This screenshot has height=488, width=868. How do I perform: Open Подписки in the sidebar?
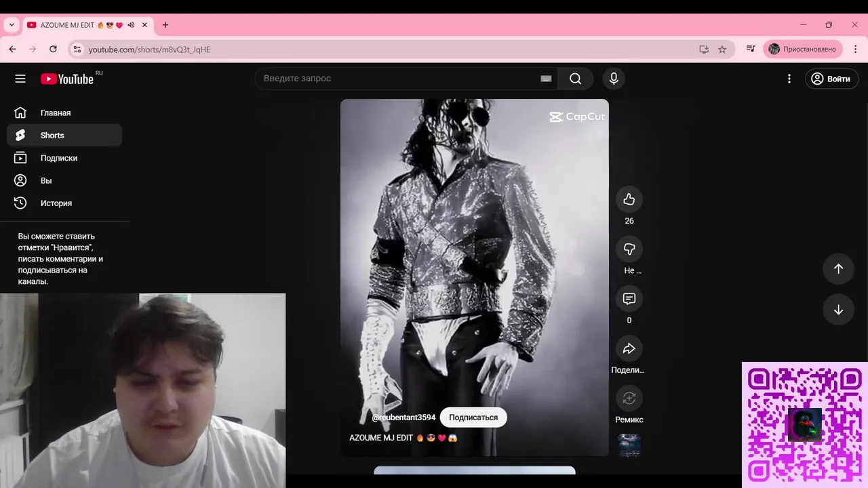pyautogui.click(x=64, y=158)
